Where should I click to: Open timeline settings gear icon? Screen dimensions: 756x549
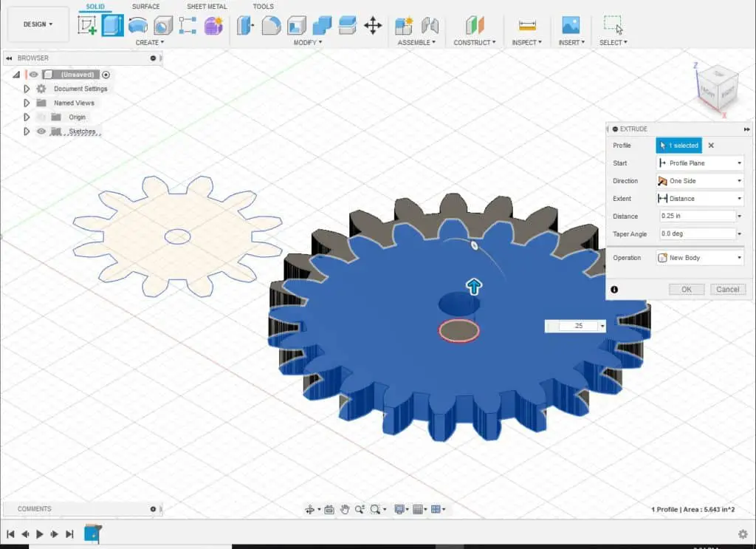(x=743, y=534)
